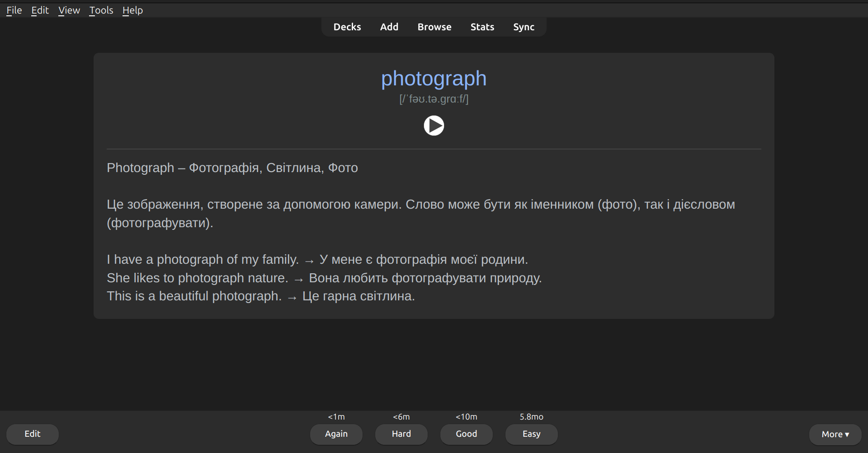Screen dimensions: 868x453
Task: Open the Tools menu
Action: click(x=101, y=10)
